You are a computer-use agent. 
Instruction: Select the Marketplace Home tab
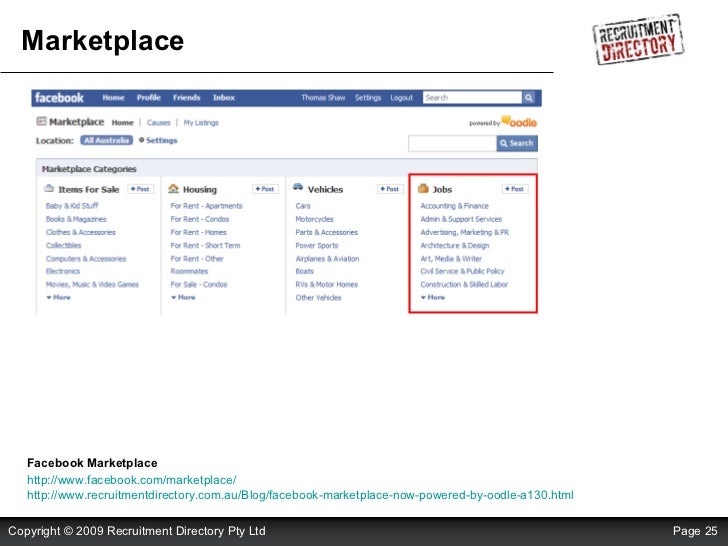coord(123,123)
